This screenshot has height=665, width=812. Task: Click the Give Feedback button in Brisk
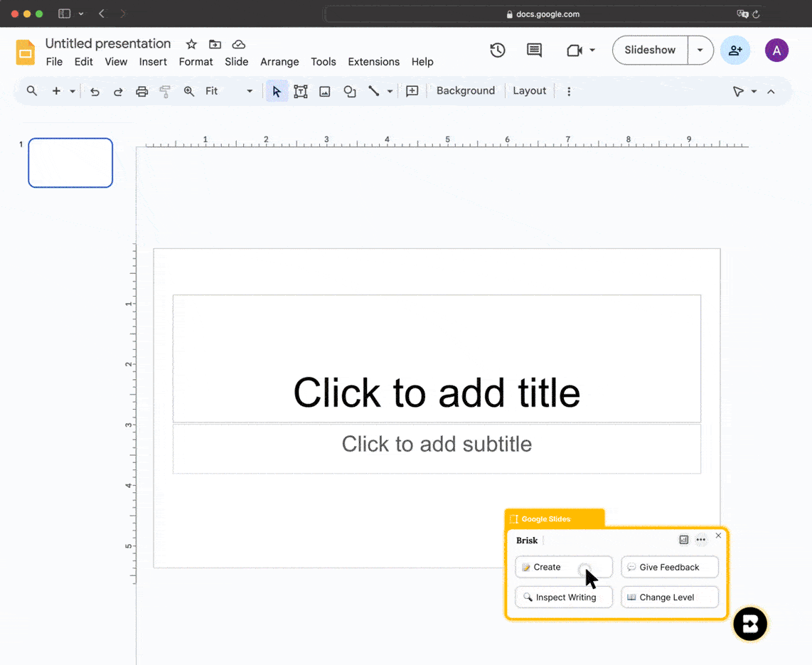point(669,568)
